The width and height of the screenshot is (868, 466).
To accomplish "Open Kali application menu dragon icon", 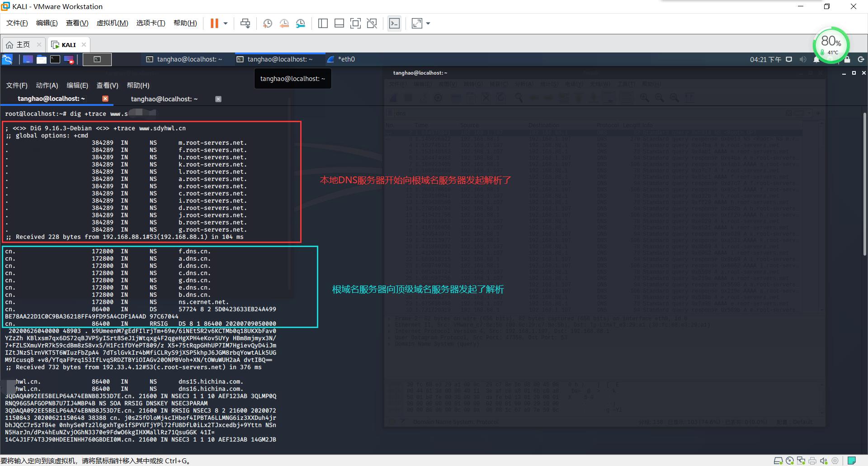I will point(8,59).
